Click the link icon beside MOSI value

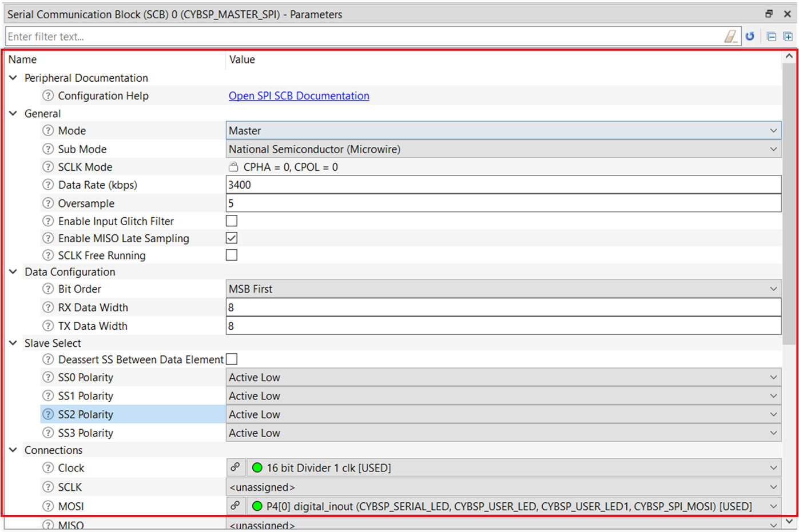235,506
